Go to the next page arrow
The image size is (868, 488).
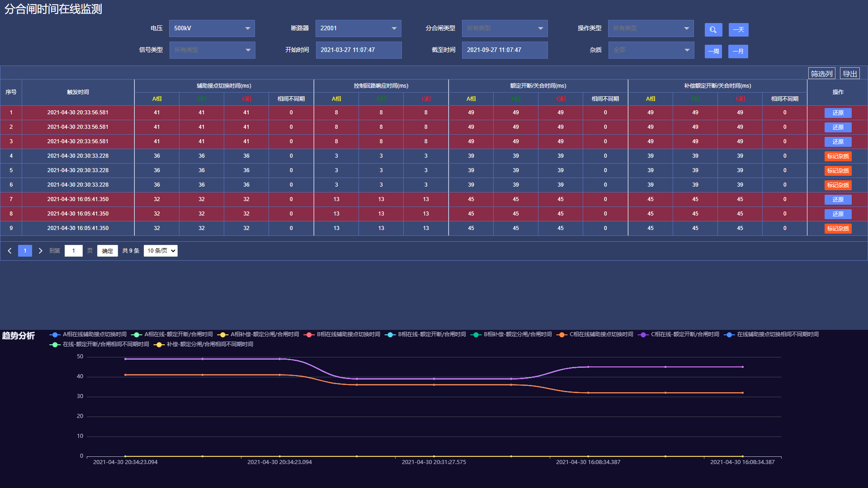[x=40, y=251]
